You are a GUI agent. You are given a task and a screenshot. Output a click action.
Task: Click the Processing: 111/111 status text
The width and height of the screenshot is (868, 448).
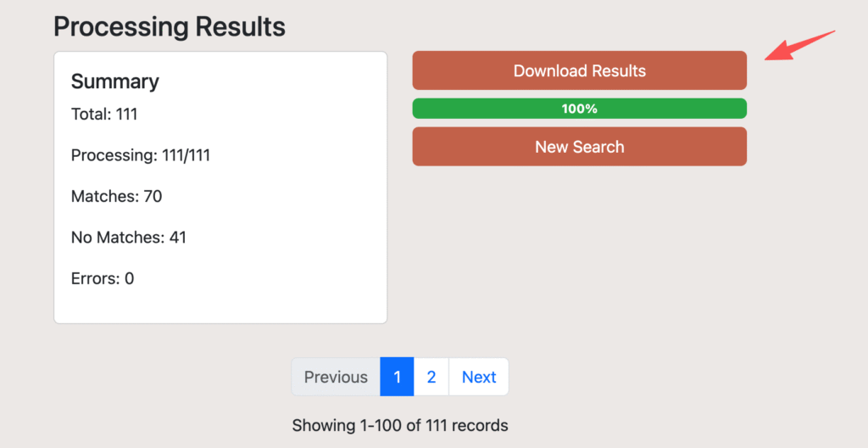(x=141, y=155)
